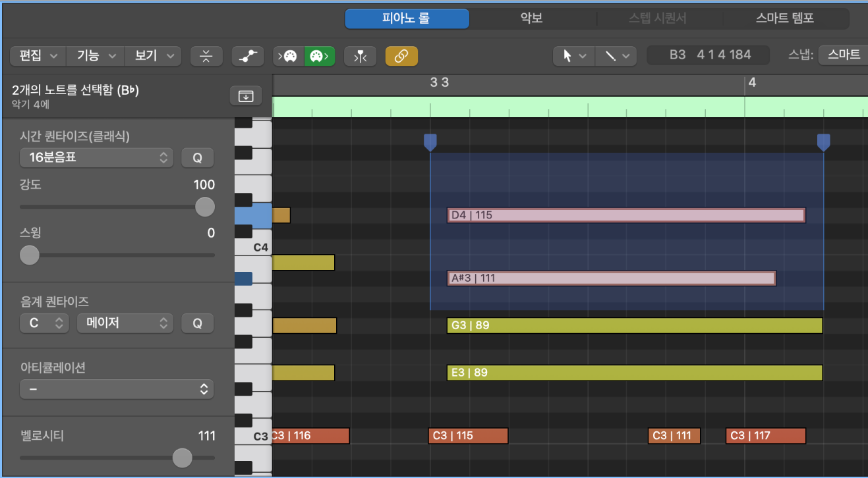The height and width of the screenshot is (478, 868).
Task: Click strength value 100
Action: tap(204, 184)
